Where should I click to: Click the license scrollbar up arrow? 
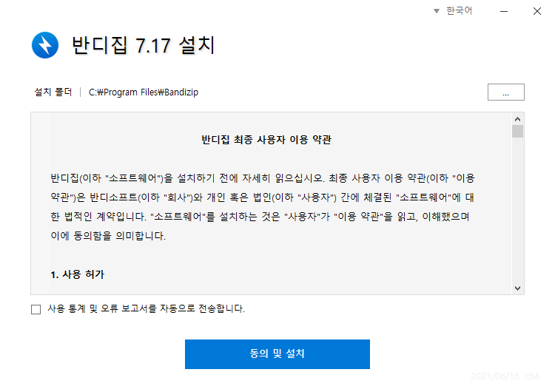[517, 119]
